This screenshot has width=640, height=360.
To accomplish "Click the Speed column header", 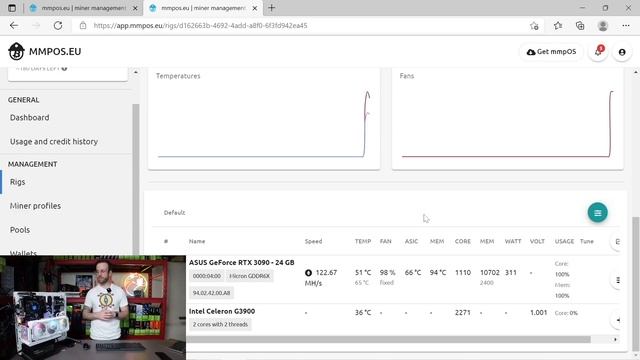I will pyautogui.click(x=313, y=241).
